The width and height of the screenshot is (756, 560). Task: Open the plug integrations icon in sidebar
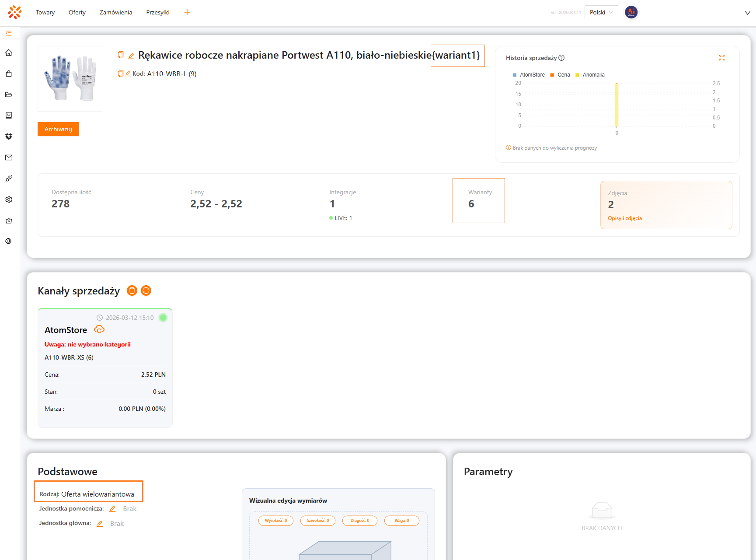(9, 178)
